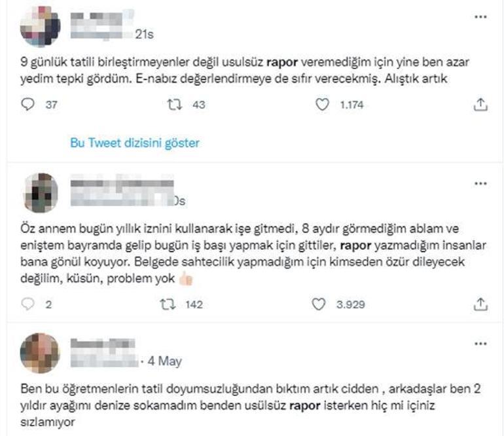
Task: Open the more options menu of the 4 May tweet
Action: (x=480, y=344)
